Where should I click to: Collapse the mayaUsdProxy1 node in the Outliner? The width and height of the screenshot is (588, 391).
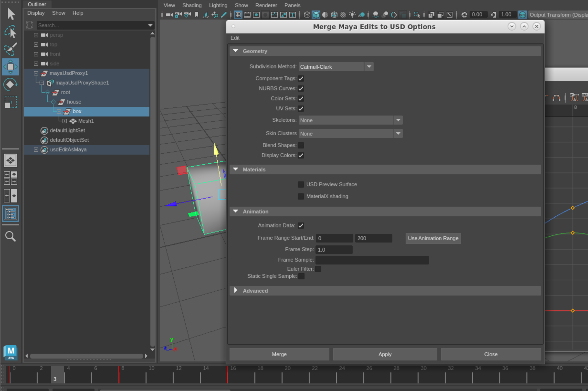36,73
